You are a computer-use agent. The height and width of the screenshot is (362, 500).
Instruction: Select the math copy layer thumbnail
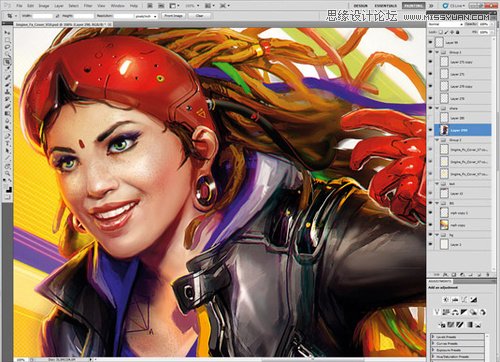click(x=444, y=225)
